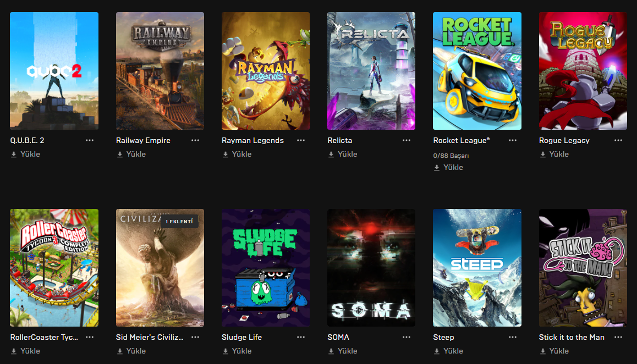637x364 pixels.
Task: Click the Rocket League® title text
Action: pyautogui.click(x=462, y=140)
